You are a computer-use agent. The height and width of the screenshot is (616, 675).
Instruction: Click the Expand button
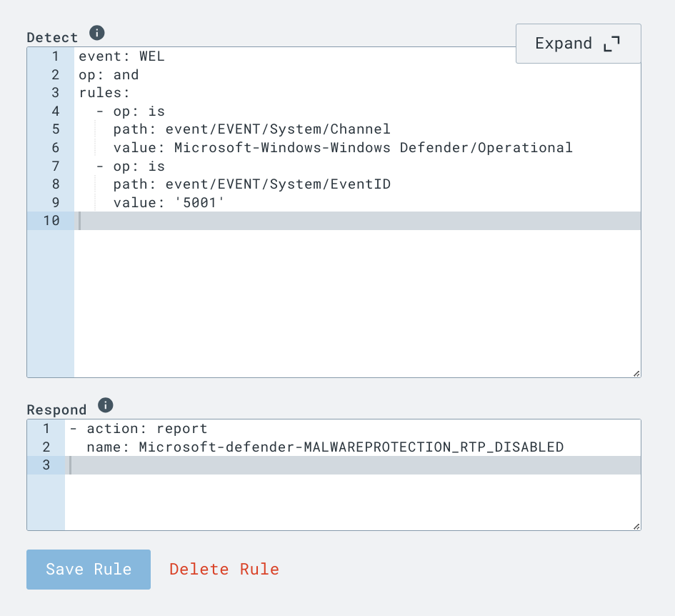pos(578,44)
